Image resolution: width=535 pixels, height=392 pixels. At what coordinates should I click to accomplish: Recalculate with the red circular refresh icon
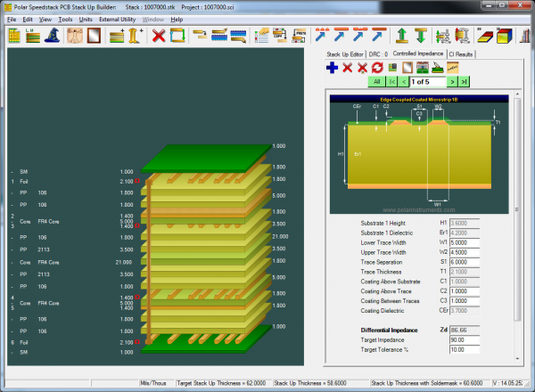point(377,68)
